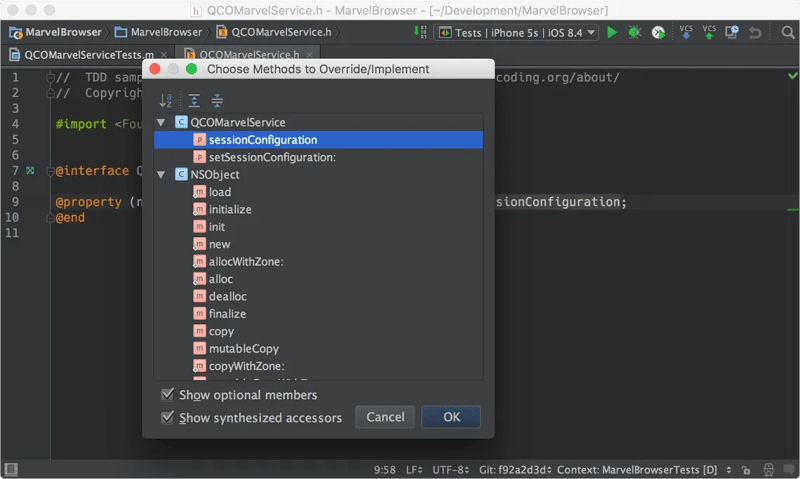
Task: Select the mutableCopy method
Action: pos(318,348)
